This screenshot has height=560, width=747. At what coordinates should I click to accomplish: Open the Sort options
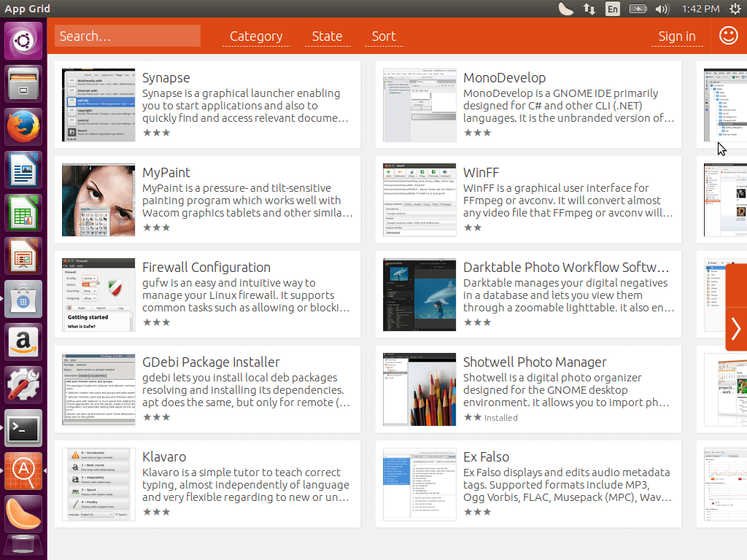point(384,36)
